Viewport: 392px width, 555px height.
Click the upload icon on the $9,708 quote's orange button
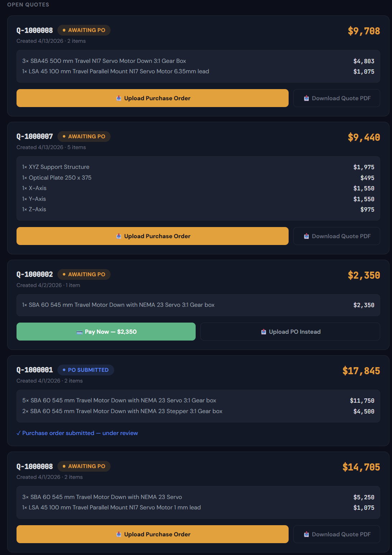[118, 98]
